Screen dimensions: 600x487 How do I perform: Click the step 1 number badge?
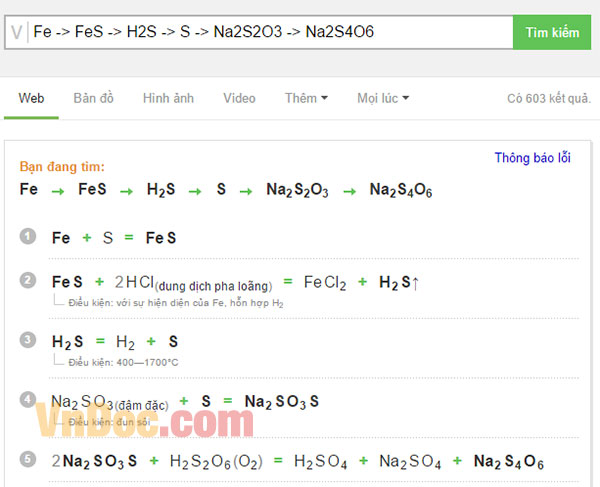point(29,237)
